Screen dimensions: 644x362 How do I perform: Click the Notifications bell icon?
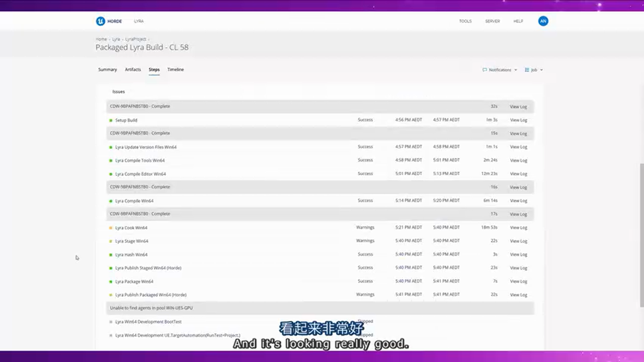point(485,70)
